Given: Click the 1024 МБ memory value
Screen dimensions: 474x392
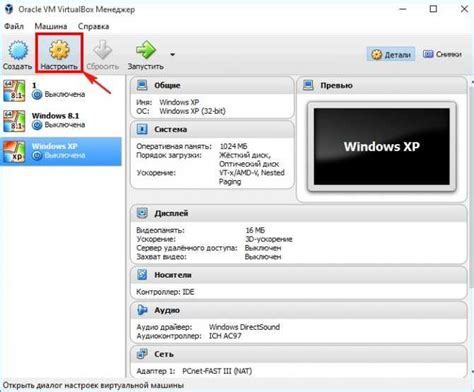Looking at the screenshot, I should tap(233, 146).
